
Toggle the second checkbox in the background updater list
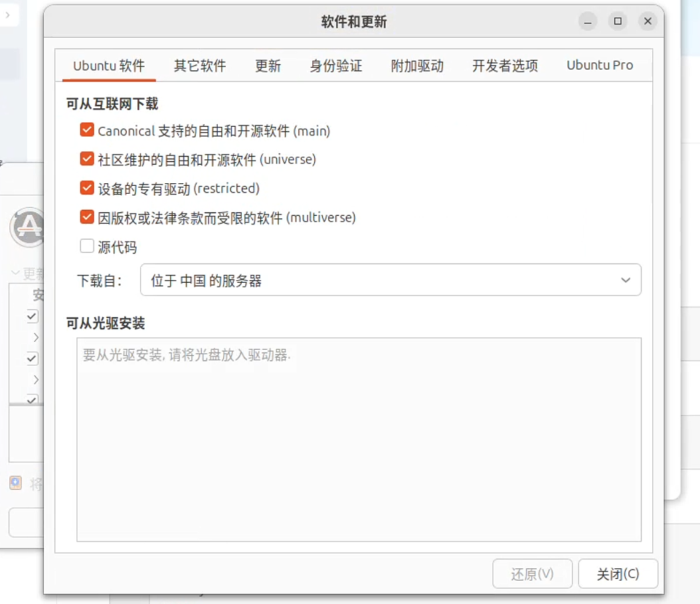pyautogui.click(x=32, y=358)
